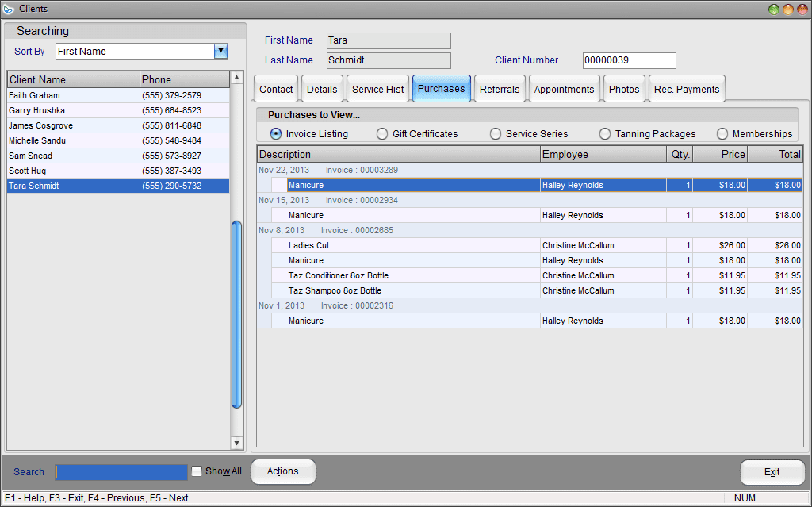The image size is (812, 507).
Task: Click the Client Number field
Action: 629,60
